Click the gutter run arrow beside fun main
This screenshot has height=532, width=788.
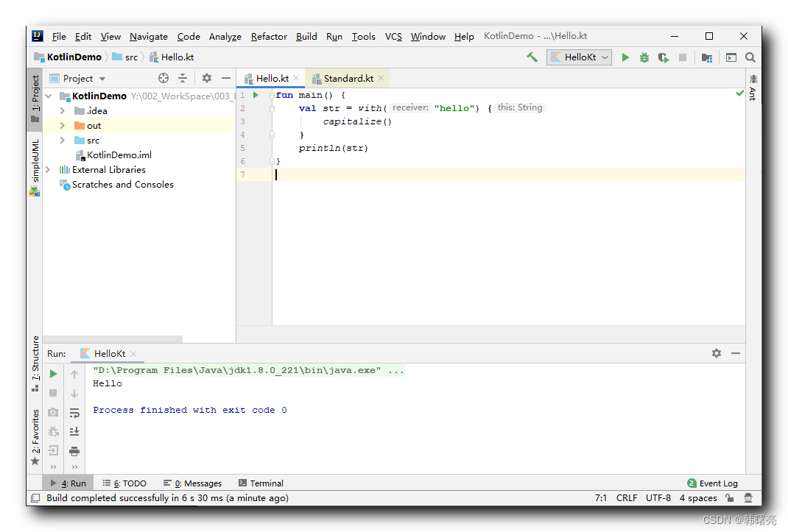coord(256,95)
